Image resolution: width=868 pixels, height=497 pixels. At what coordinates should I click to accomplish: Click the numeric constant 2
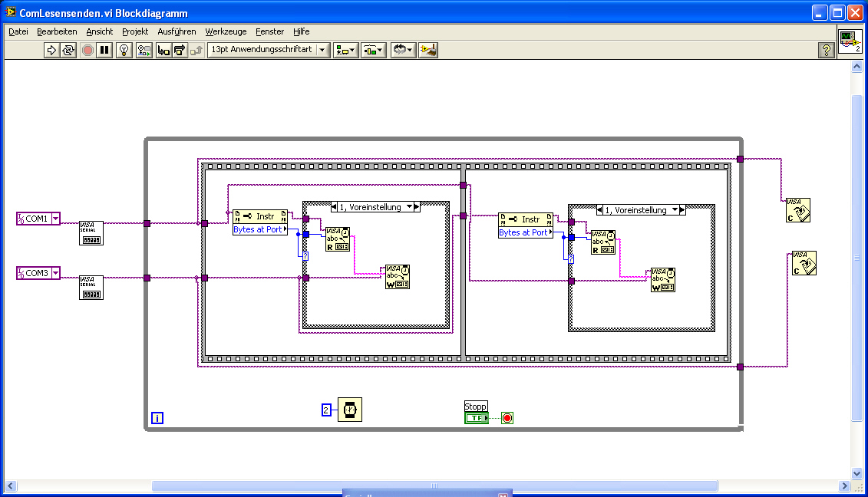point(326,410)
